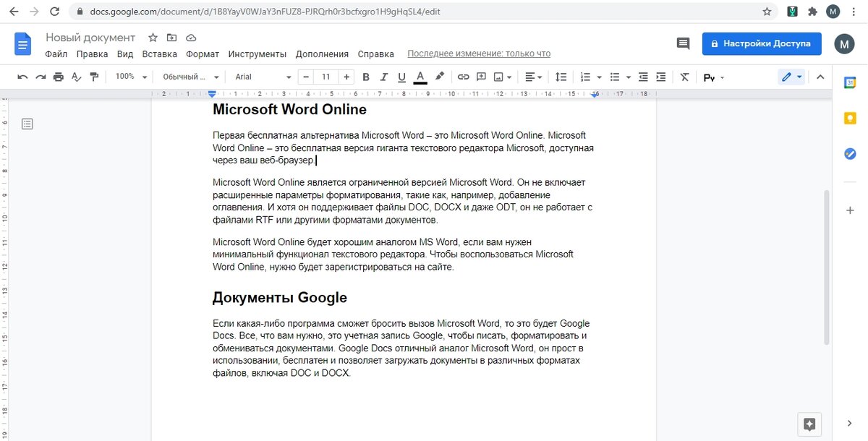868x441 pixels.
Task: Toggle bold formatting
Action: [365, 77]
